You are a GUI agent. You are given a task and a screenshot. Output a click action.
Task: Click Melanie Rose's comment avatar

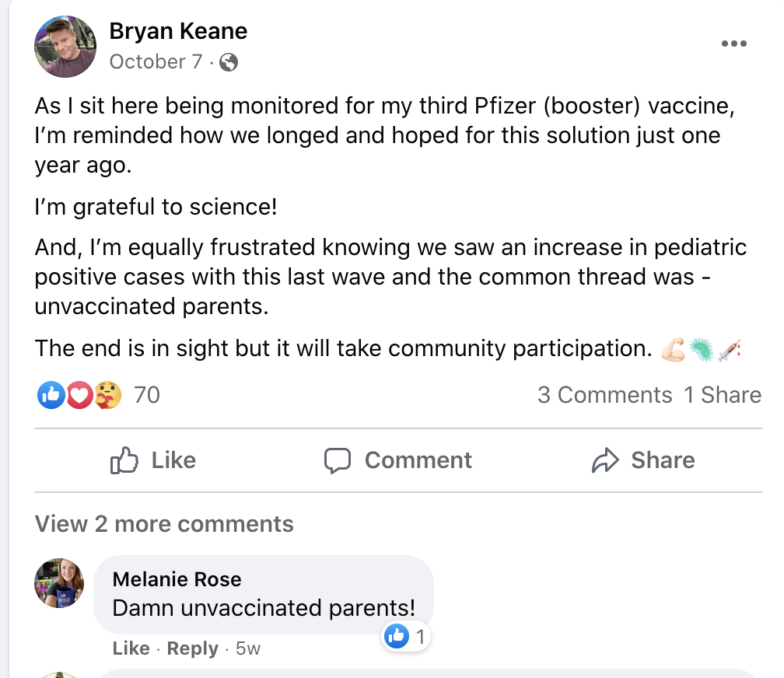[60, 582]
